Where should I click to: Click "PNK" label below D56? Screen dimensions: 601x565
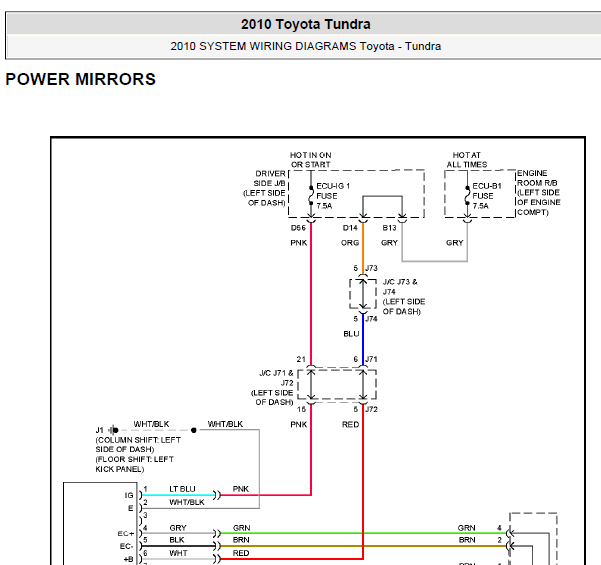click(x=299, y=243)
